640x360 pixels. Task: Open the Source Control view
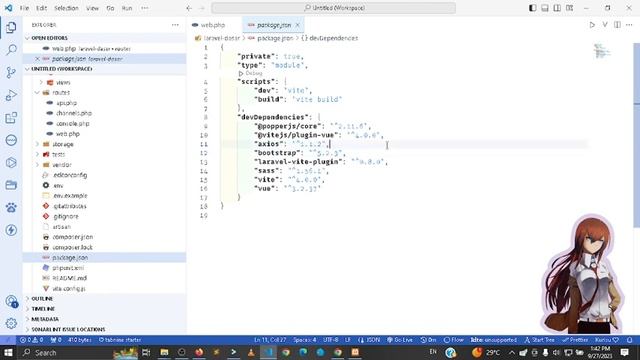pyautogui.click(x=11, y=73)
